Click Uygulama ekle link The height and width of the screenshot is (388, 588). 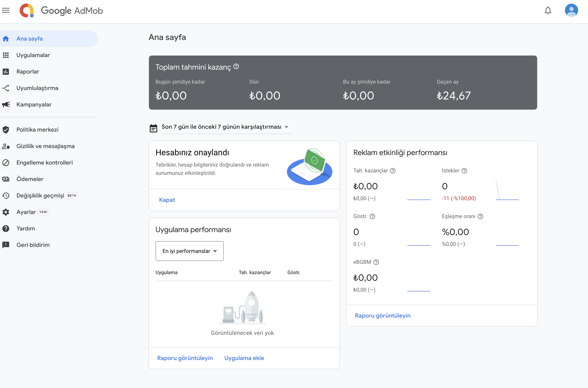pos(244,358)
